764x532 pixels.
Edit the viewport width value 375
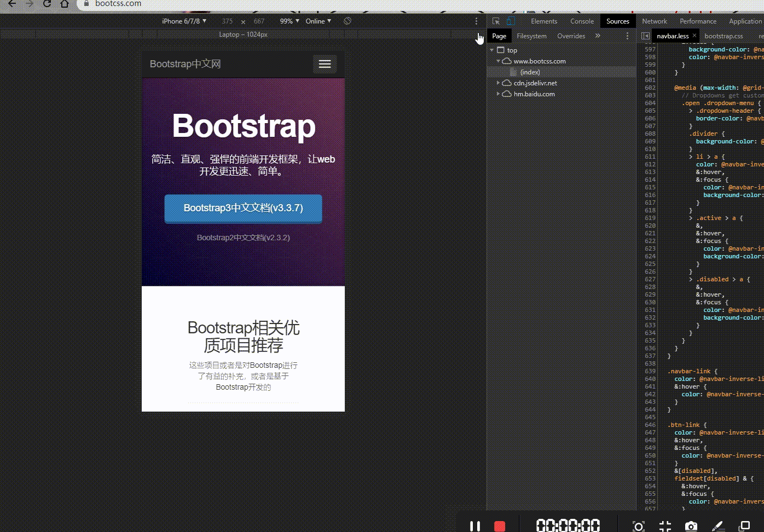(x=227, y=21)
